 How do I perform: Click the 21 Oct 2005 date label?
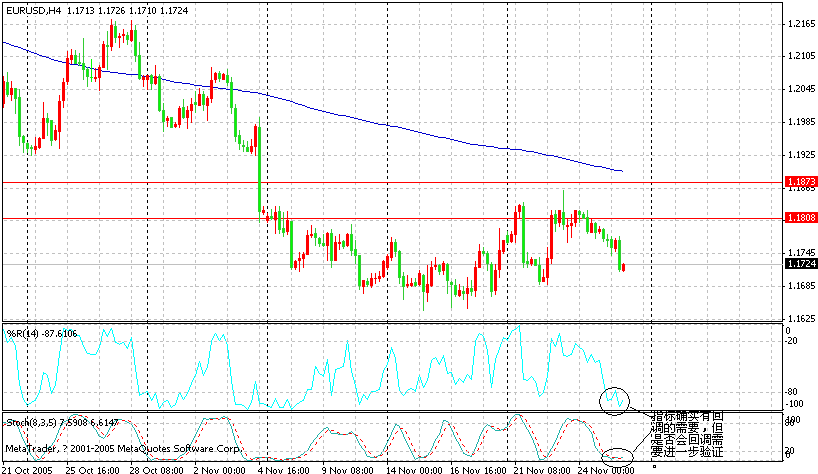[x=27, y=470]
